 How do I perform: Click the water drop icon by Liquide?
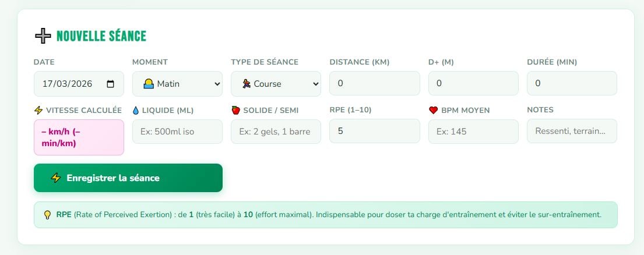coord(136,110)
